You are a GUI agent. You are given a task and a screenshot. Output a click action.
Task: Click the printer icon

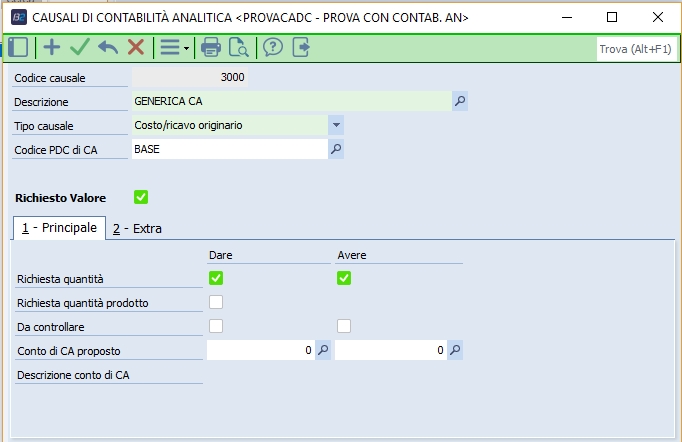click(211, 47)
